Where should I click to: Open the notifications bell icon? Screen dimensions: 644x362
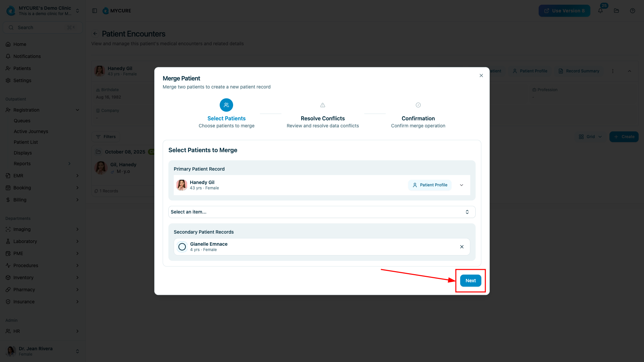600,11
